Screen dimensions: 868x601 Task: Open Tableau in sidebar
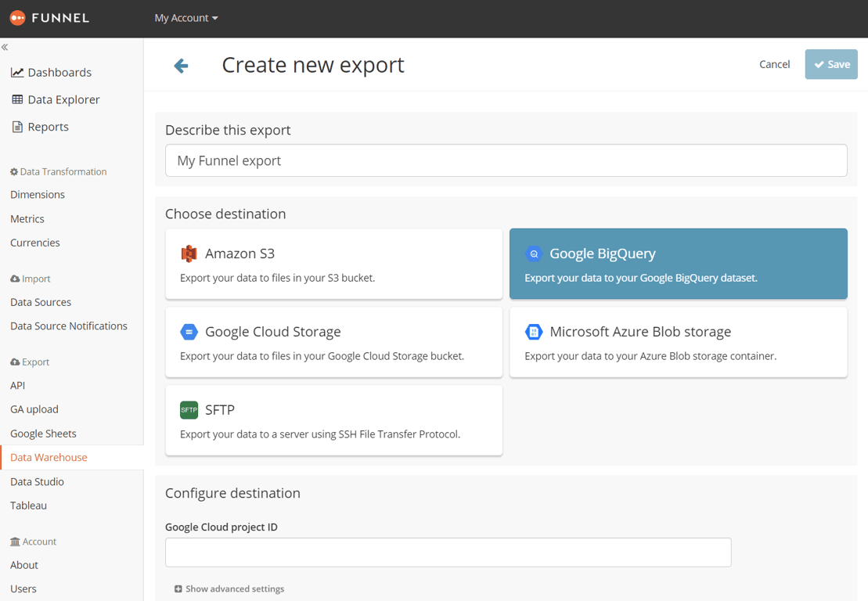pyautogui.click(x=29, y=506)
